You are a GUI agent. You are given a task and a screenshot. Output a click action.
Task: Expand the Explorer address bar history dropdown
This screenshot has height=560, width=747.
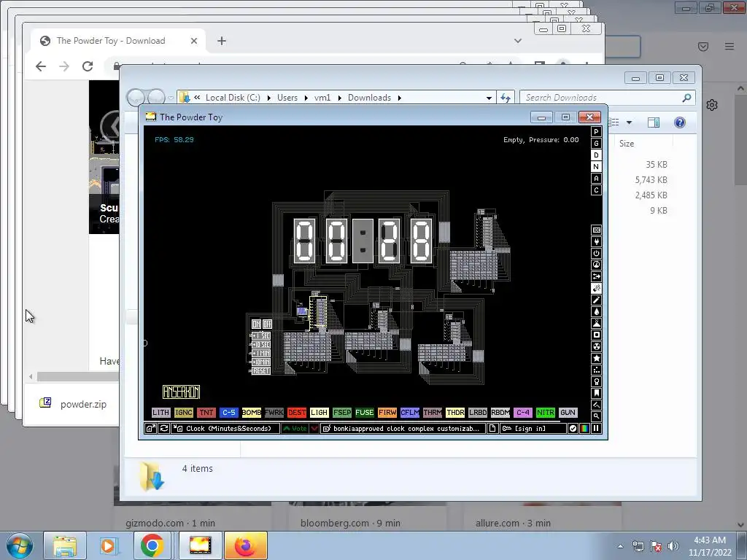click(x=489, y=98)
